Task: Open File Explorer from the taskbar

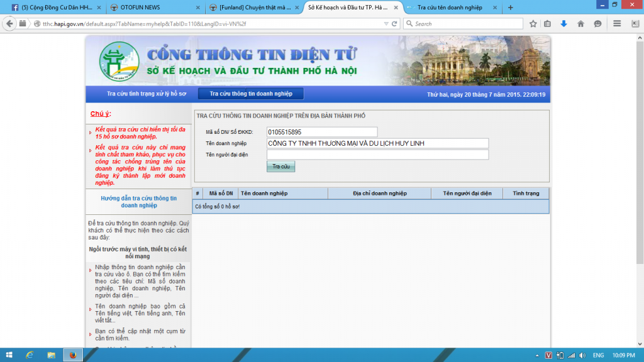Action: (x=51, y=355)
